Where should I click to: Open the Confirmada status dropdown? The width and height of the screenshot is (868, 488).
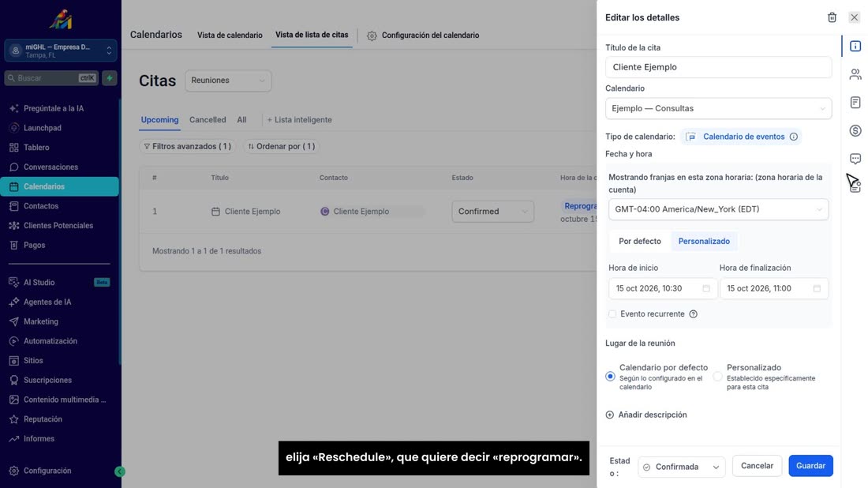[x=682, y=467]
